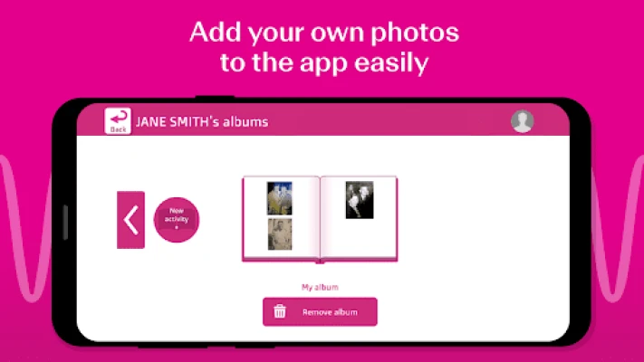Click the Add your own photos headline
The height and width of the screenshot is (362, 644).
(x=324, y=33)
